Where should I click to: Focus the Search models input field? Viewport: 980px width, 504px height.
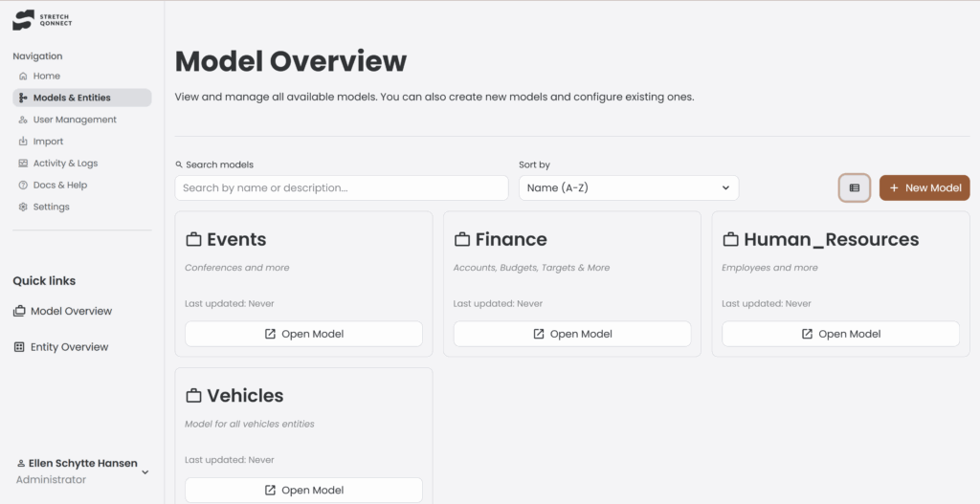tap(341, 188)
